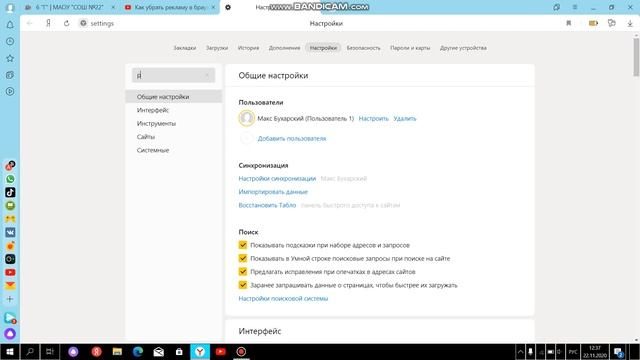Switch to the 'Как убрать рекламу' YouTube tab
Viewport: 640px width, 360px height.
pos(170,7)
